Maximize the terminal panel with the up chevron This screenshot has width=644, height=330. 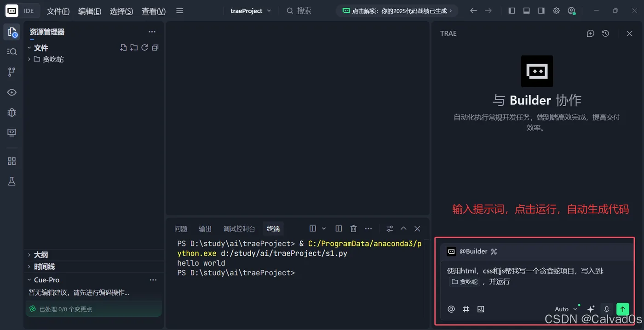tap(403, 228)
